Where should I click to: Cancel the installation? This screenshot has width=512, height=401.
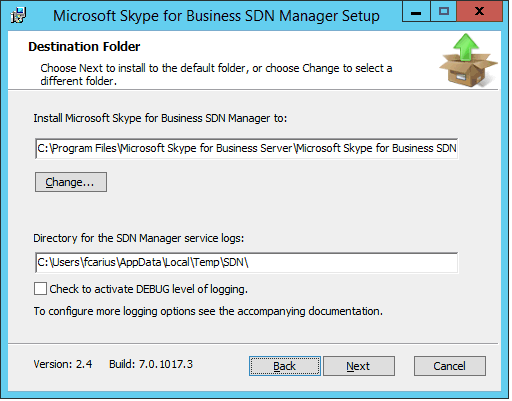[x=450, y=367]
